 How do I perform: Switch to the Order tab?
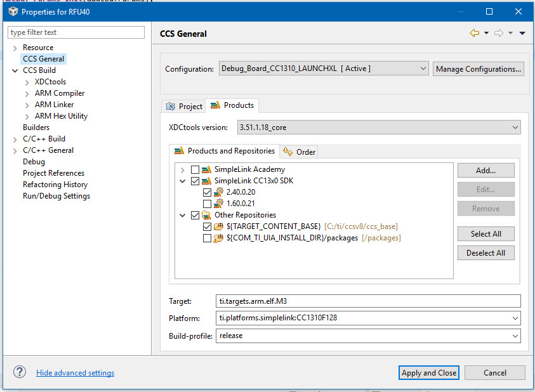(300, 152)
